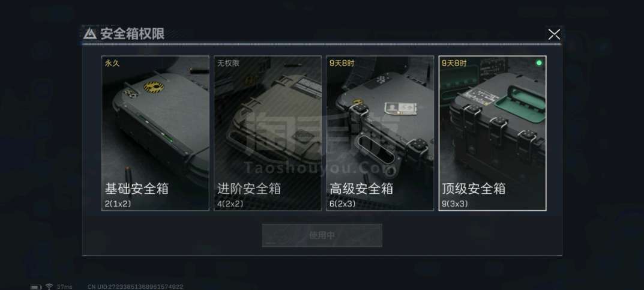
Task: Click 9天8时 timer on 顶级安全箱
Action: [454, 63]
